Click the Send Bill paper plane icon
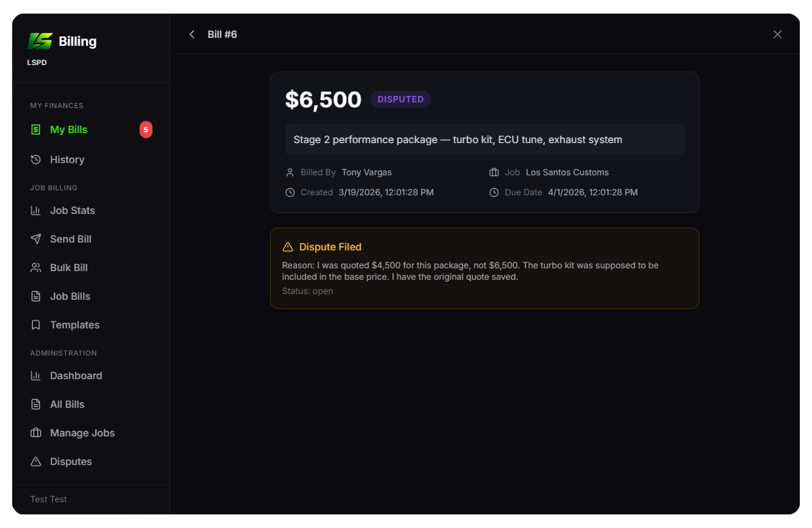This screenshot has width=812, height=528. (x=36, y=239)
